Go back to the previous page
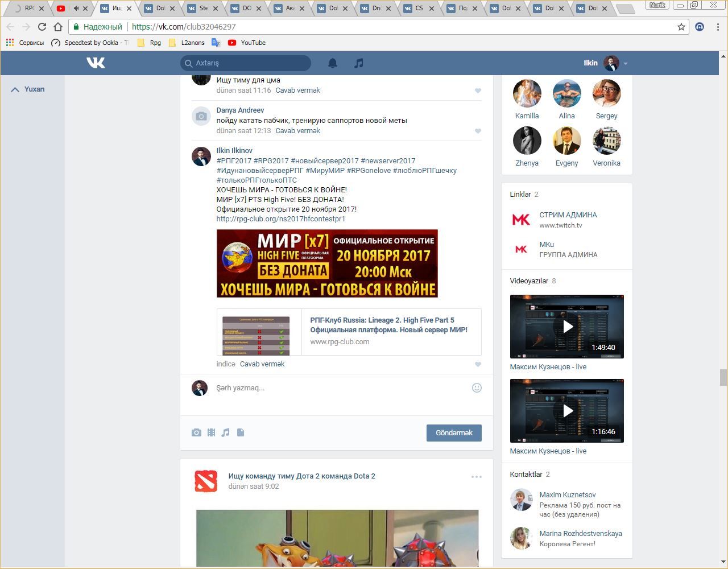Image resolution: width=728 pixels, height=569 pixels. 10,27
